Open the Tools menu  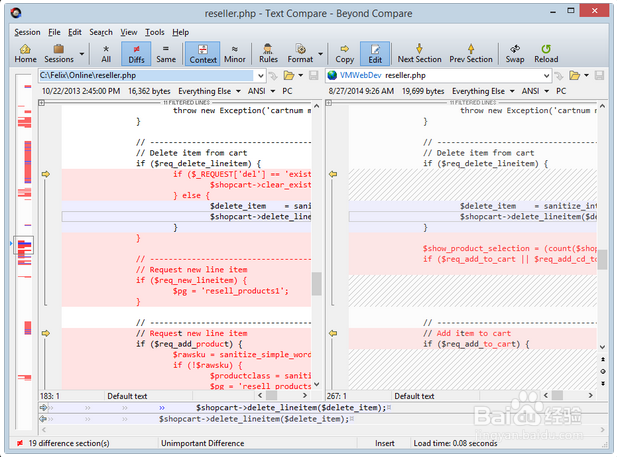(x=155, y=32)
